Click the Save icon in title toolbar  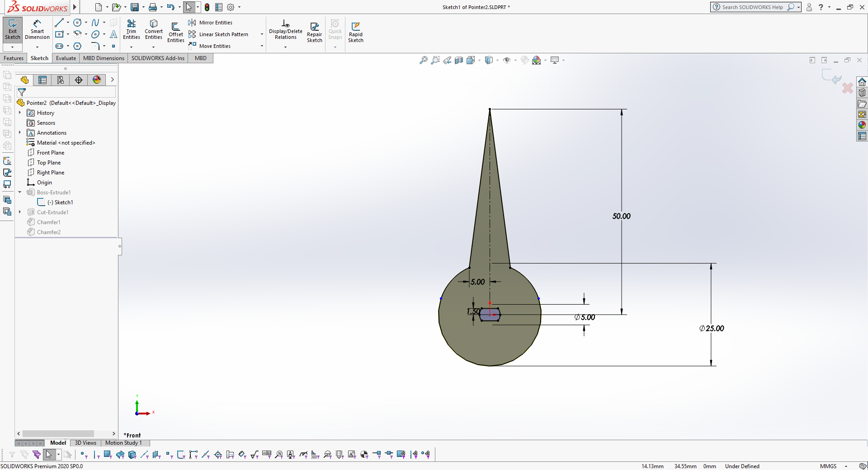click(x=135, y=7)
